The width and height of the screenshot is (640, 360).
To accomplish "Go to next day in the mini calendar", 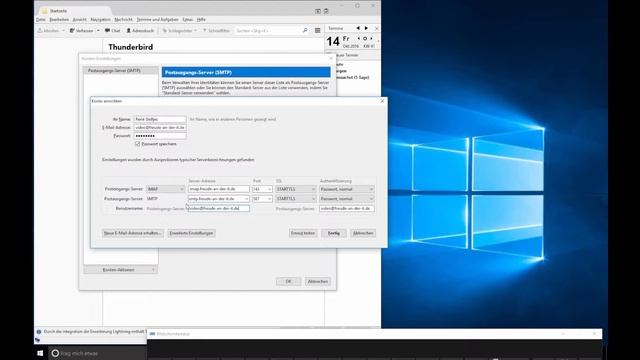I will tap(371, 38).
